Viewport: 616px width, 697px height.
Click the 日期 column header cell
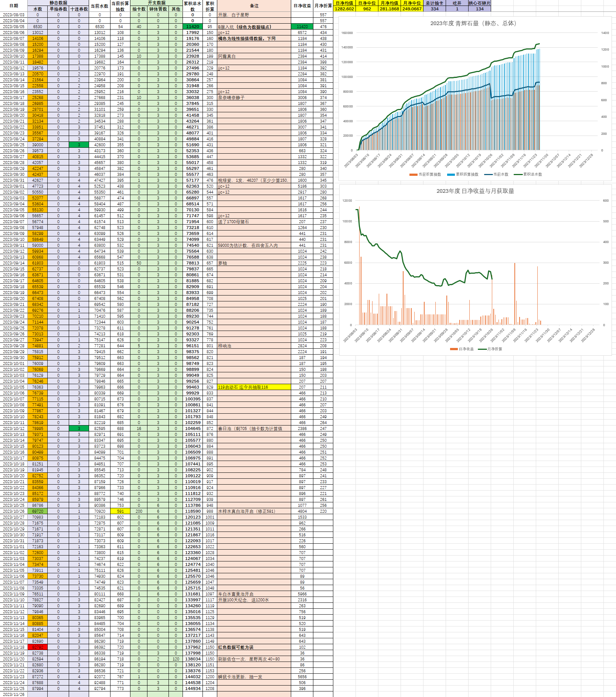tap(14, 6)
